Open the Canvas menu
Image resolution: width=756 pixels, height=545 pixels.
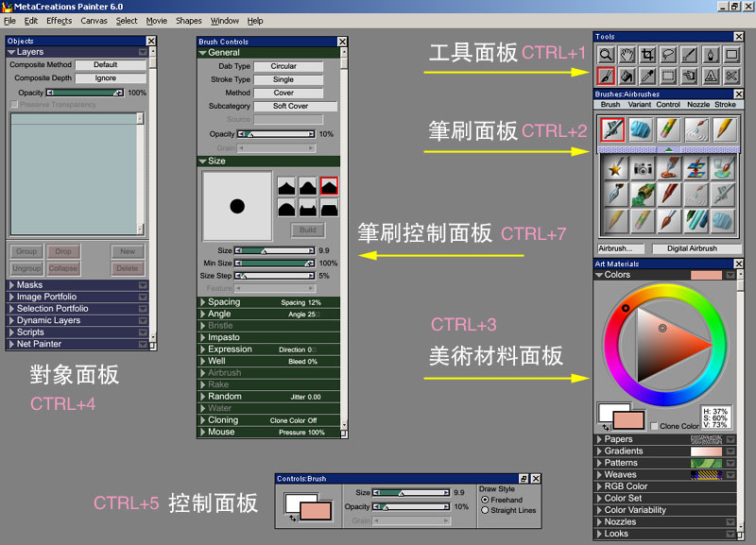click(94, 21)
